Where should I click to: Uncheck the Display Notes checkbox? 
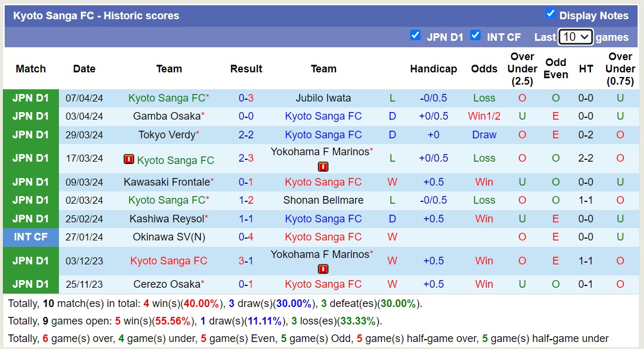(x=549, y=15)
